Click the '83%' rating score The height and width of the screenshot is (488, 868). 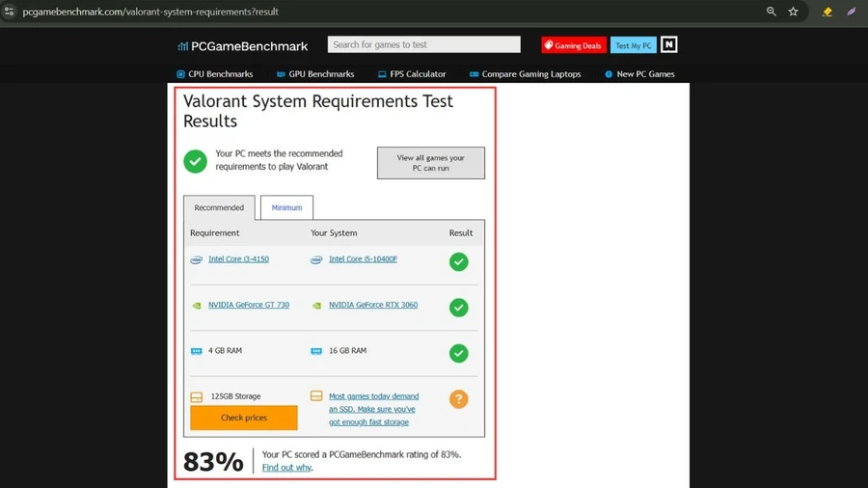(213, 461)
